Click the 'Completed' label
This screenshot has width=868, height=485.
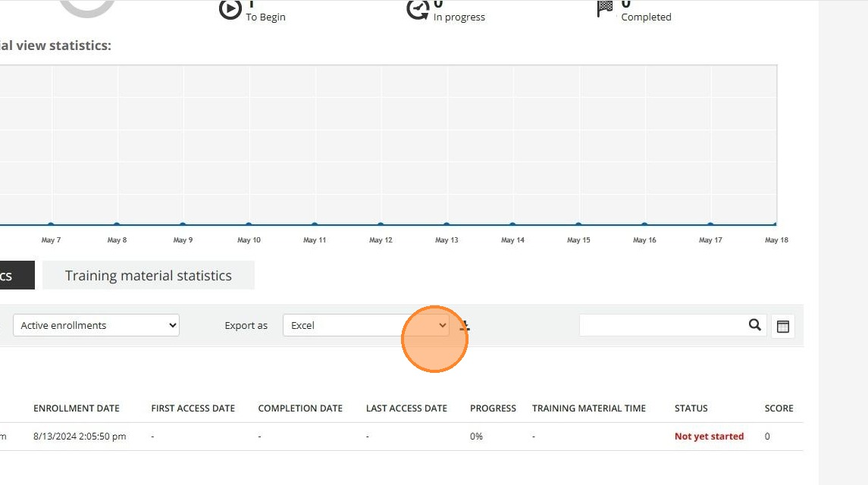point(646,17)
